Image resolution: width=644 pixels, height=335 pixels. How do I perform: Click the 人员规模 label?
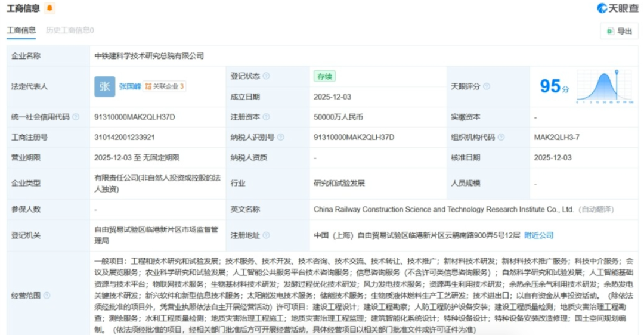(x=465, y=183)
